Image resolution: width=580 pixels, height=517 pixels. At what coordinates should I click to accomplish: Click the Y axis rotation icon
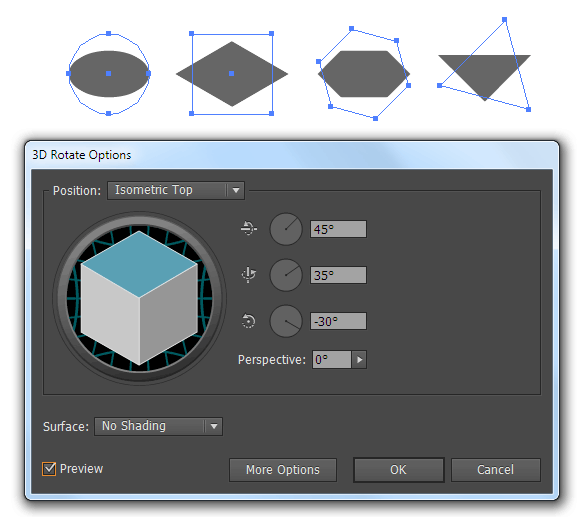tap(249, 275)
